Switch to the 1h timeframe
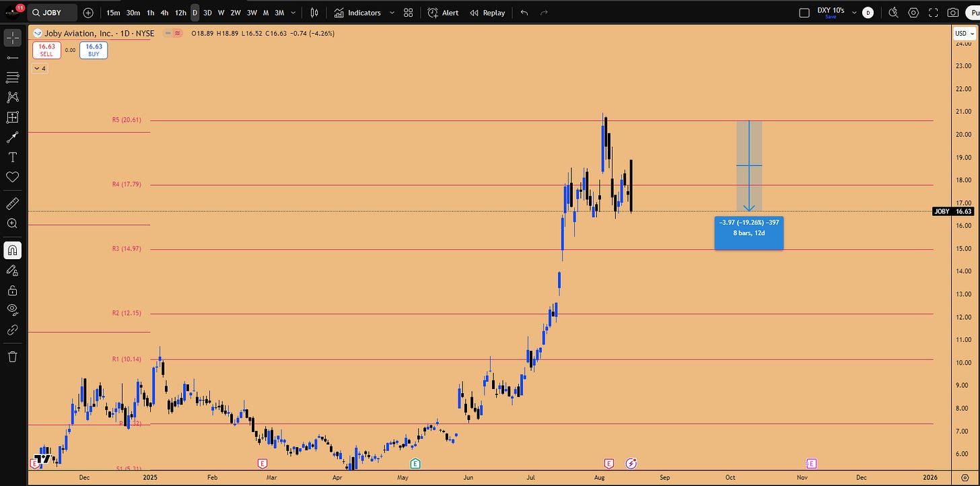Viewport: 980px width, 486px height. pos(150,13)
